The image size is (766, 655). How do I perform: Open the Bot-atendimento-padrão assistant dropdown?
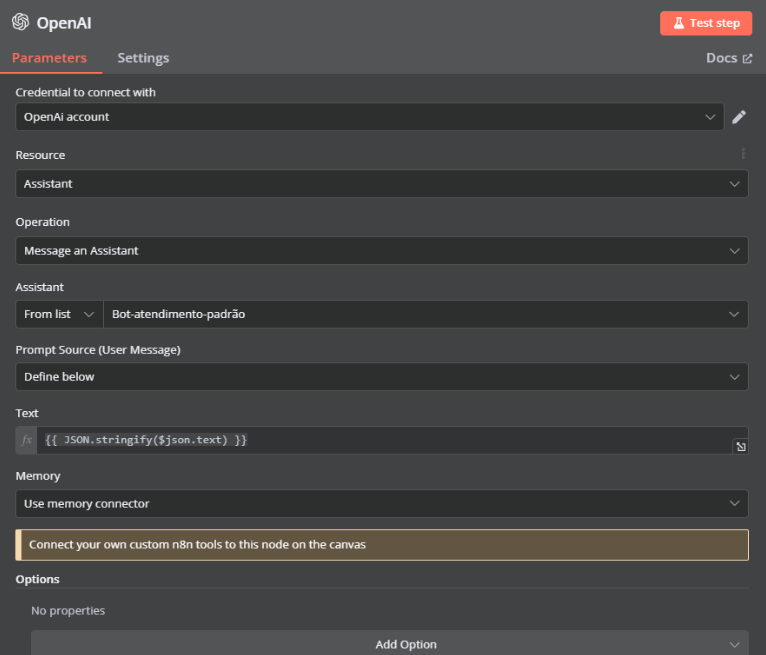pyautogui.click(x=426, y=314)
